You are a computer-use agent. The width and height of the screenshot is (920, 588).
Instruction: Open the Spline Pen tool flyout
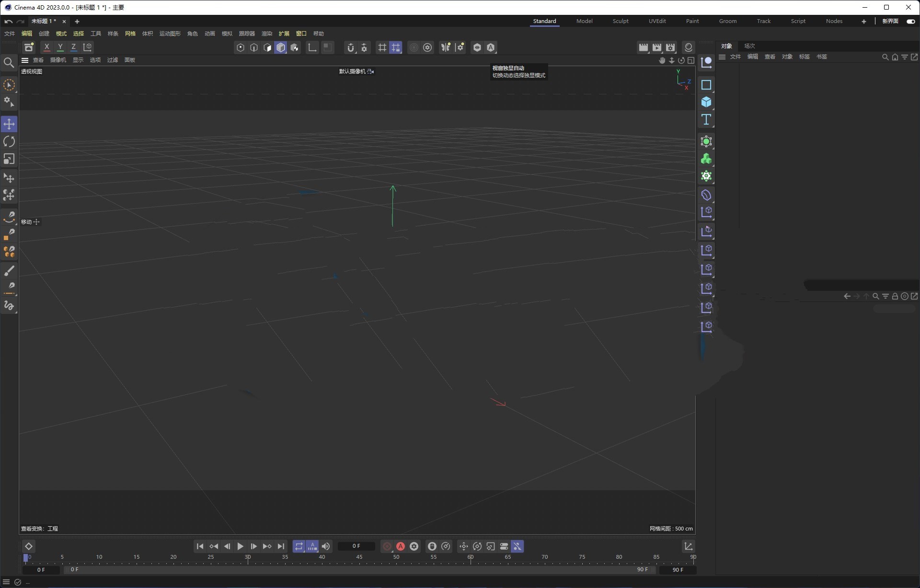9,218
